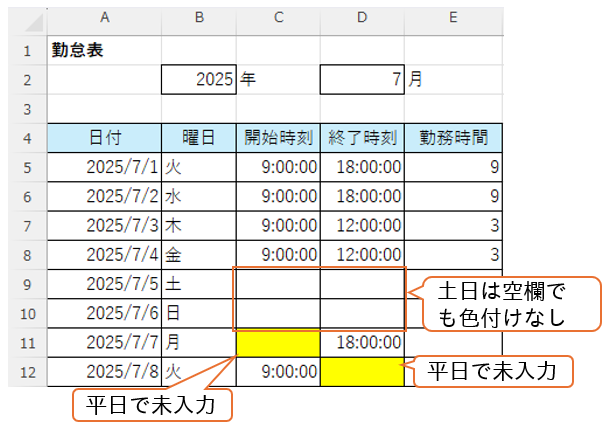Click empty Sunday end time cell row 10

(362, 313)
